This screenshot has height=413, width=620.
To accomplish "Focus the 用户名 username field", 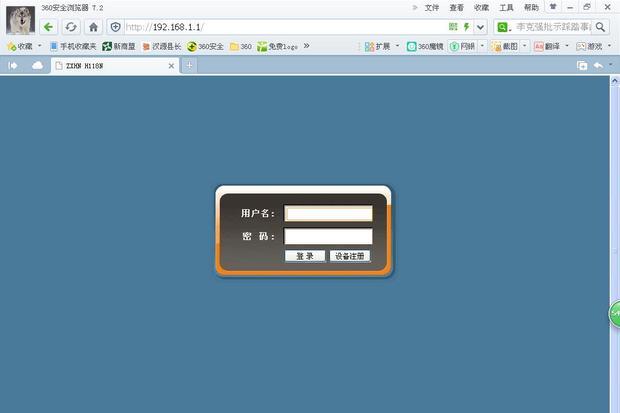I will pyautogui.click(x=328, y=213).
